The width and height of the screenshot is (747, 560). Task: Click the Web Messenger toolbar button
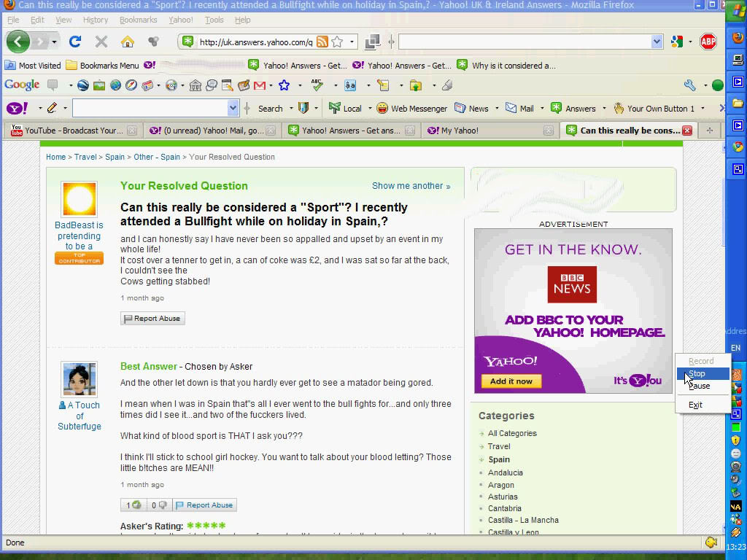411,109
